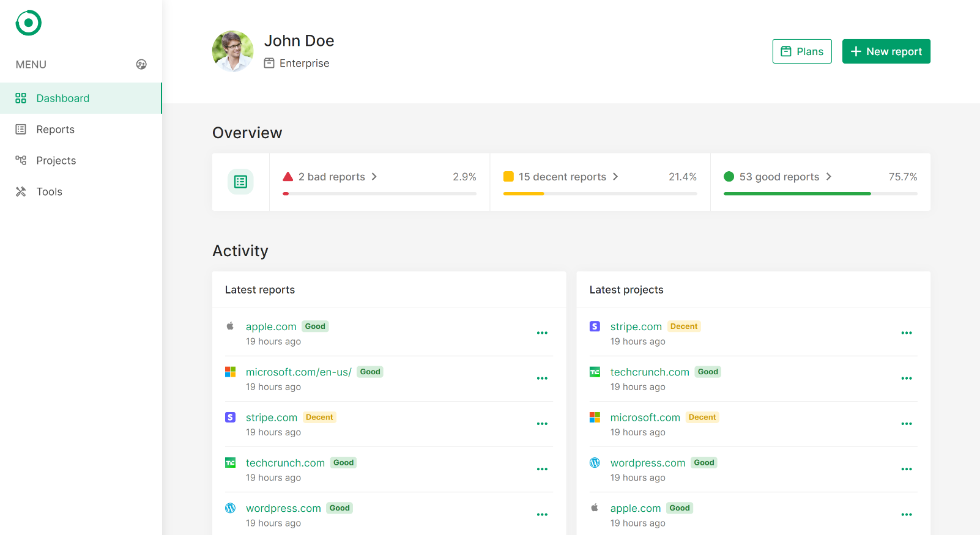Open options menu for wordpress.com report
Viewport: 980px width, 535px height.
pos(542,515)
